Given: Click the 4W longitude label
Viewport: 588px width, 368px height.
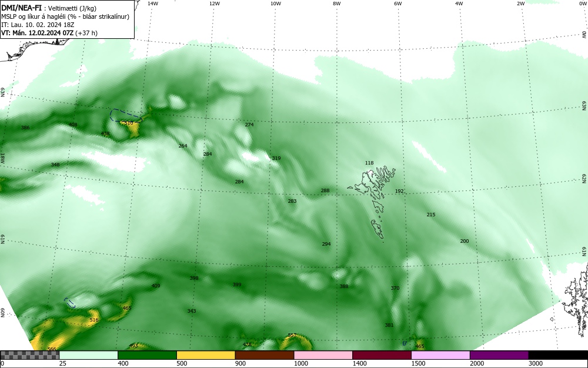Looking at the screenshot, I should click(459, 4).
